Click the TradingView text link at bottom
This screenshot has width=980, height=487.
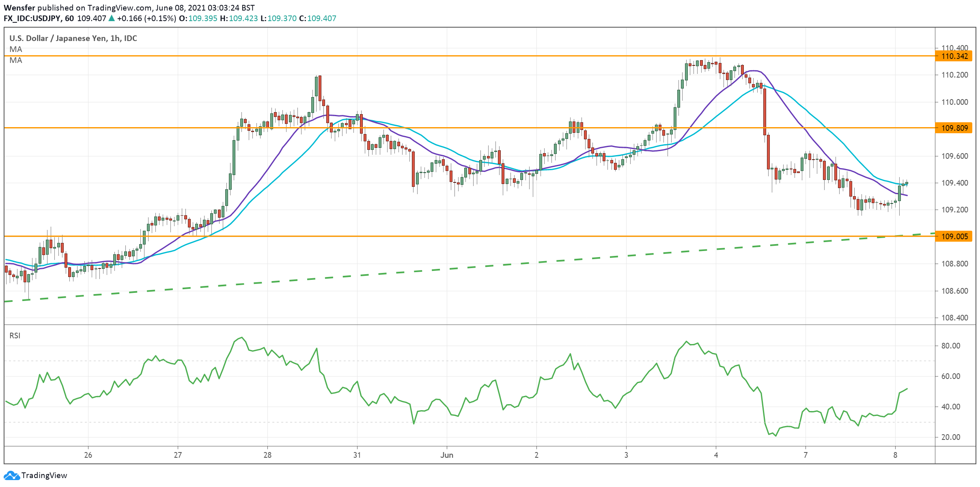tap(44, 475)
